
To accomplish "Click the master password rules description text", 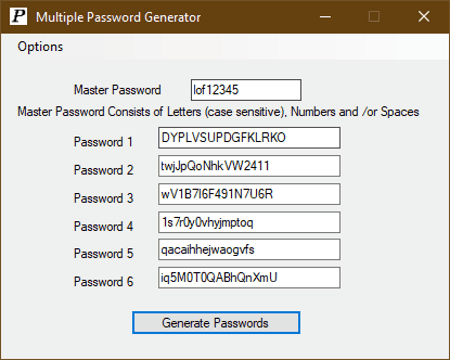I will [x=218, y=112].
